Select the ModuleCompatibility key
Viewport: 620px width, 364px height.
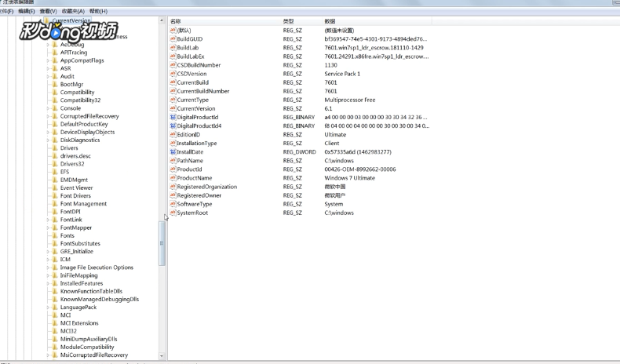click(87, 347)
